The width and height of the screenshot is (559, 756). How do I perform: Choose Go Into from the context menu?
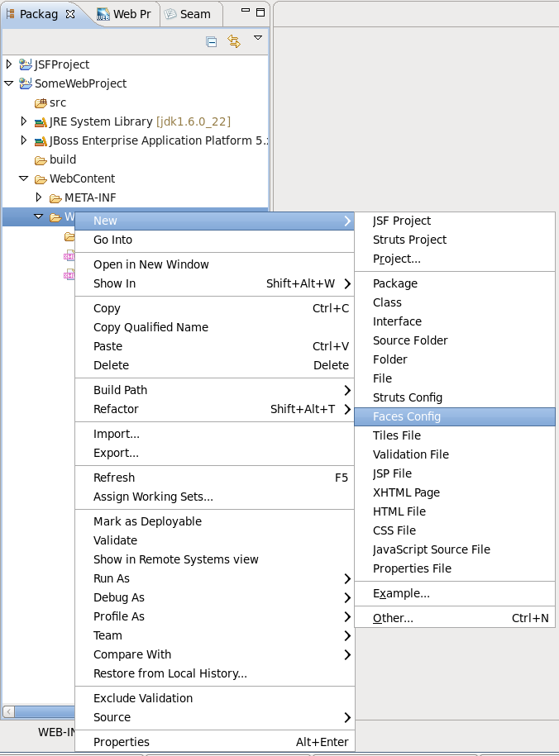tap(215, 240)
